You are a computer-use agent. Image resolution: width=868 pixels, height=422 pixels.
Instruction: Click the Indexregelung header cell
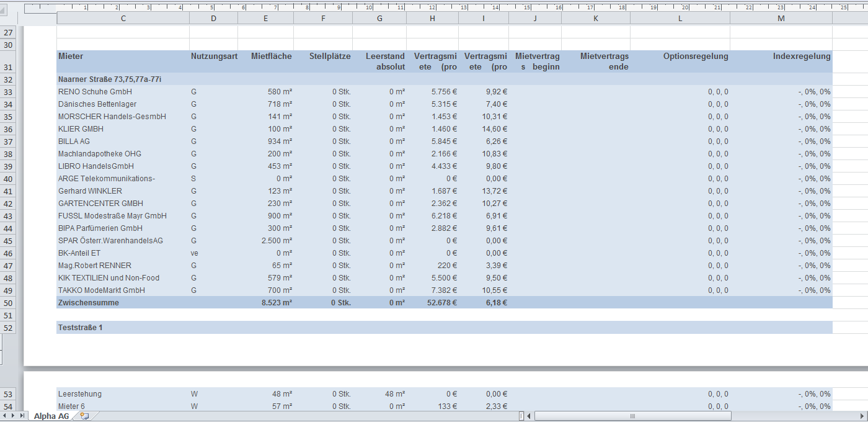781,61
